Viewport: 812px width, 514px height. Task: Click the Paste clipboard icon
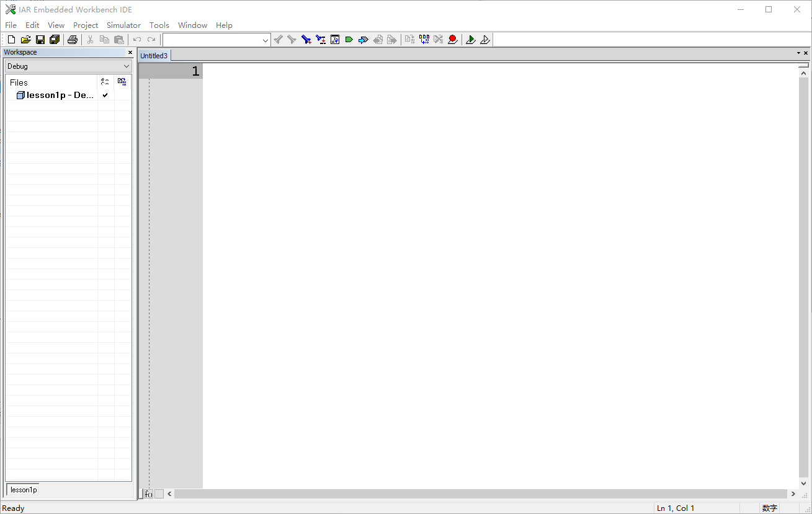pos(119,40)
